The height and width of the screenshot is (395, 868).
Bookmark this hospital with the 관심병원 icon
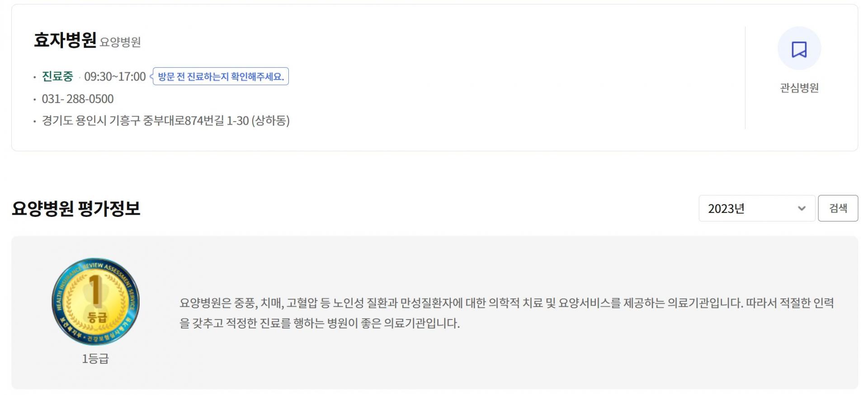(x=799, y=49)
